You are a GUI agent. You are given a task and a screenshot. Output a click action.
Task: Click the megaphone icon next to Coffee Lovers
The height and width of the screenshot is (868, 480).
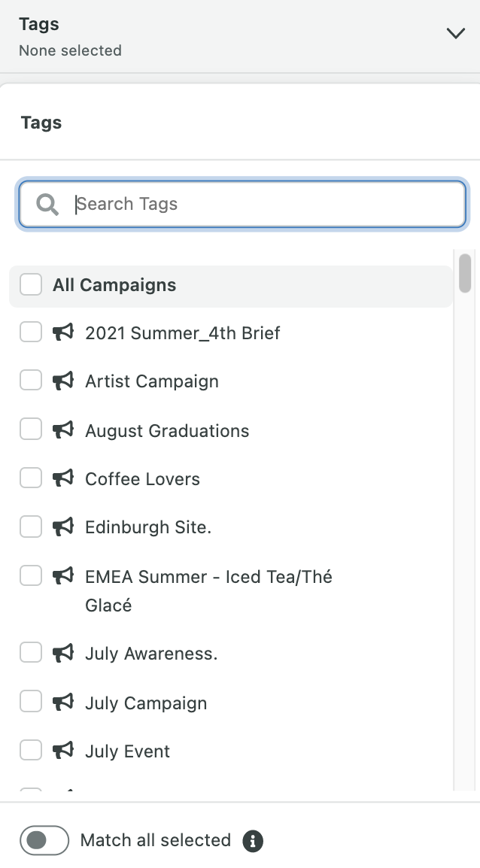[x=63, y=478]
